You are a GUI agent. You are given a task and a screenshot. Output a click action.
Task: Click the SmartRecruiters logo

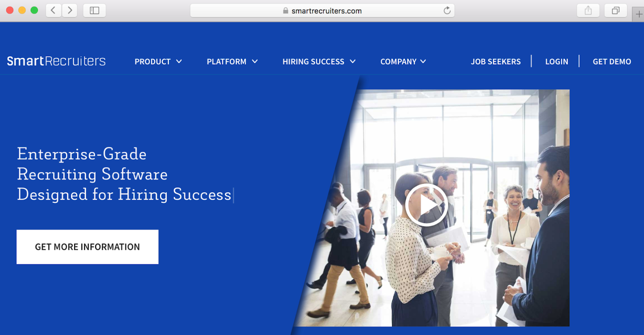coord(56,61)
